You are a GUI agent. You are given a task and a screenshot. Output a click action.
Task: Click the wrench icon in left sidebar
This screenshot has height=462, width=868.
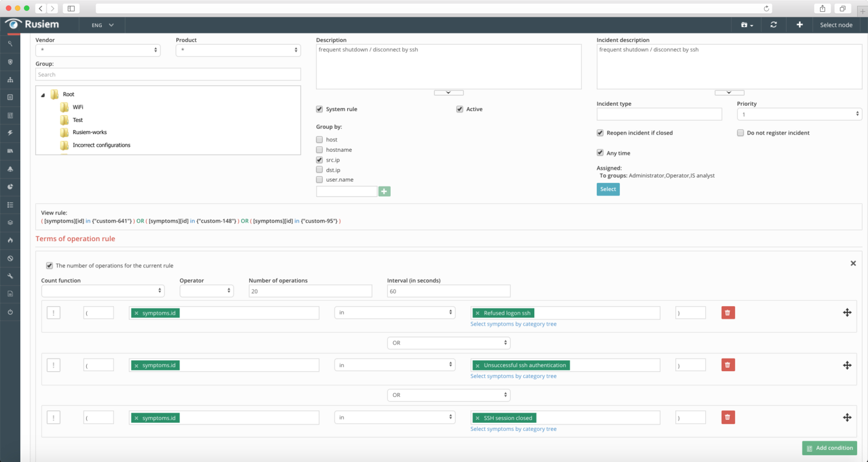[10, 276]
